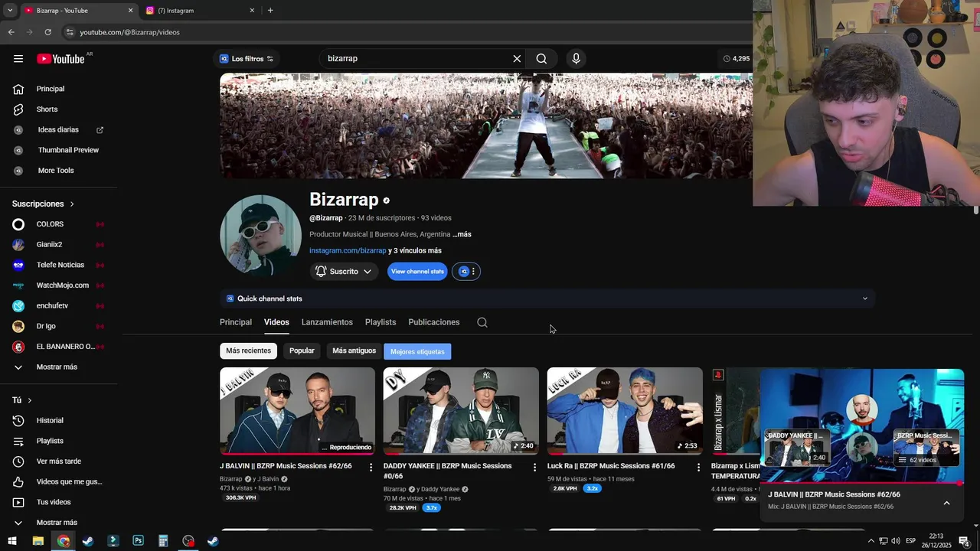This screenshot has width=980, height=551.
Task: Open File Explorer from the taskbar
Action: click(38, 541)
